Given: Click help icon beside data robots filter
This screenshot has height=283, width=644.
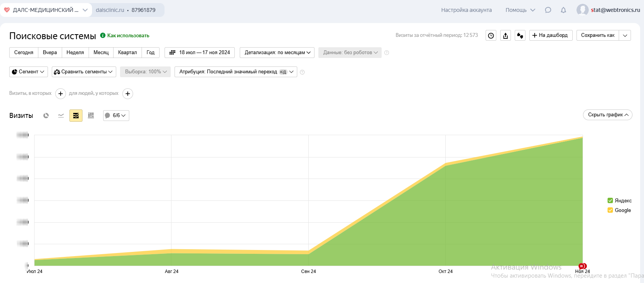Looking at the screenshot, I should (x=387, y=53).
